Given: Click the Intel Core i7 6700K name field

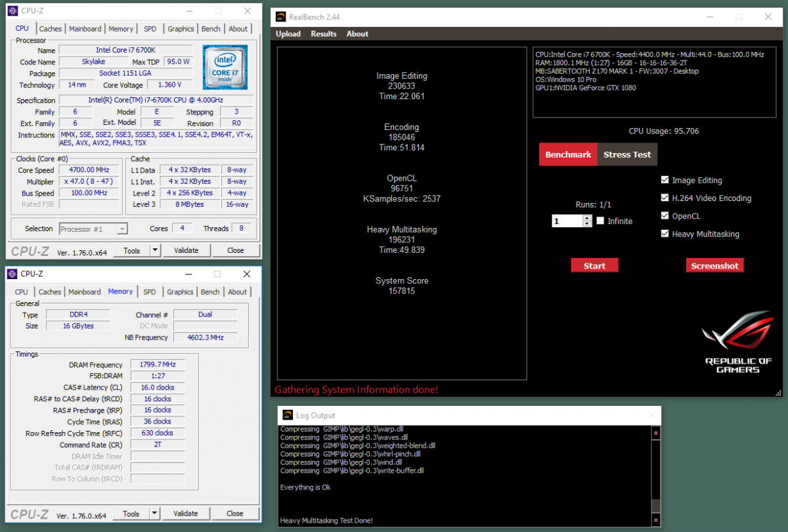Looking at the screenshot, I should coord(125,50).
